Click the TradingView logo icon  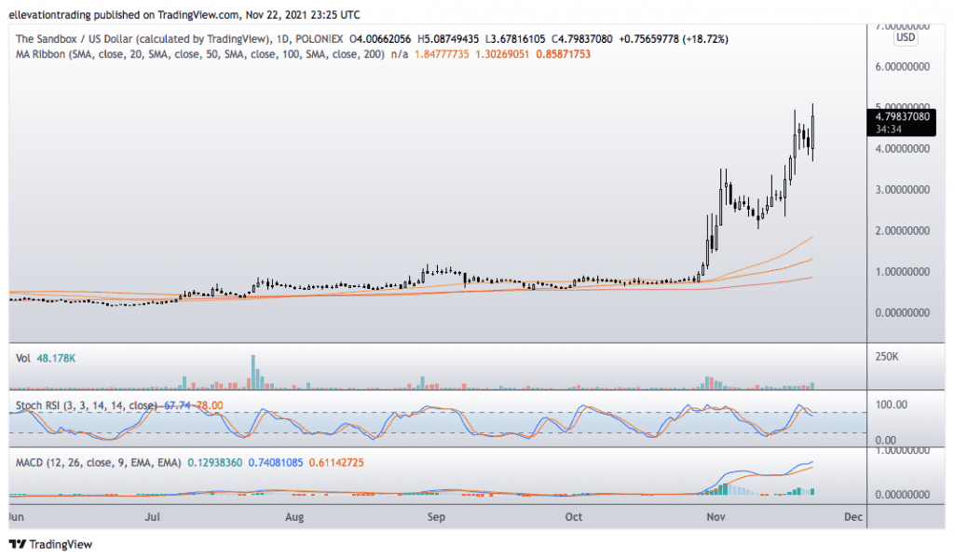[18, 544]
